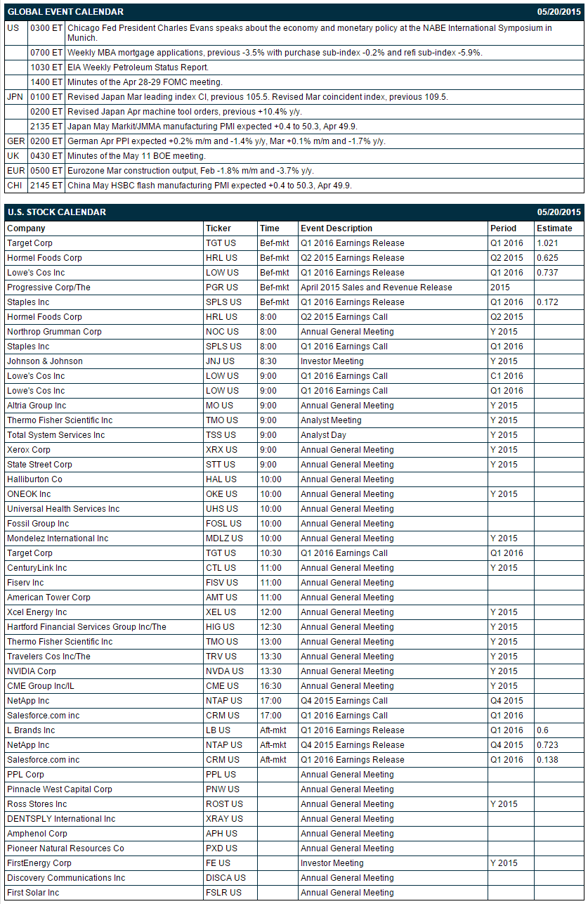
Task: Select the China May HSBC flash manufacturing PMI entry
Action: click(209, 186)
